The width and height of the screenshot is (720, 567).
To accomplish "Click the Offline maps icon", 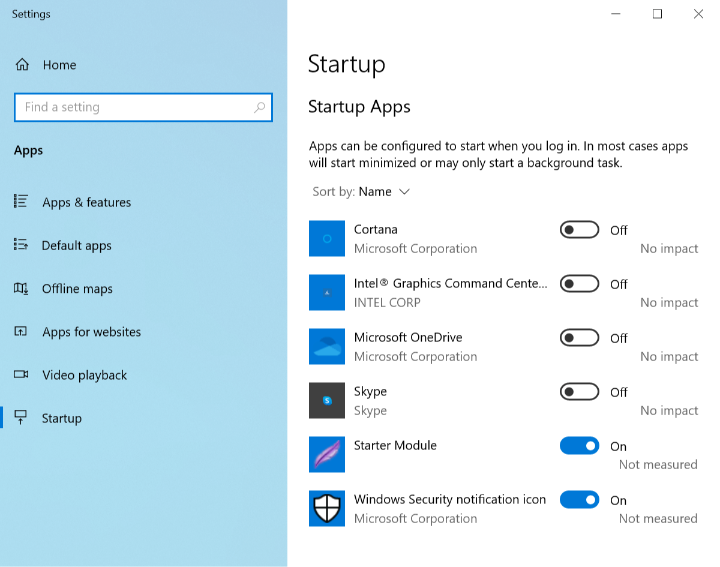I will (x=21, y=288).
